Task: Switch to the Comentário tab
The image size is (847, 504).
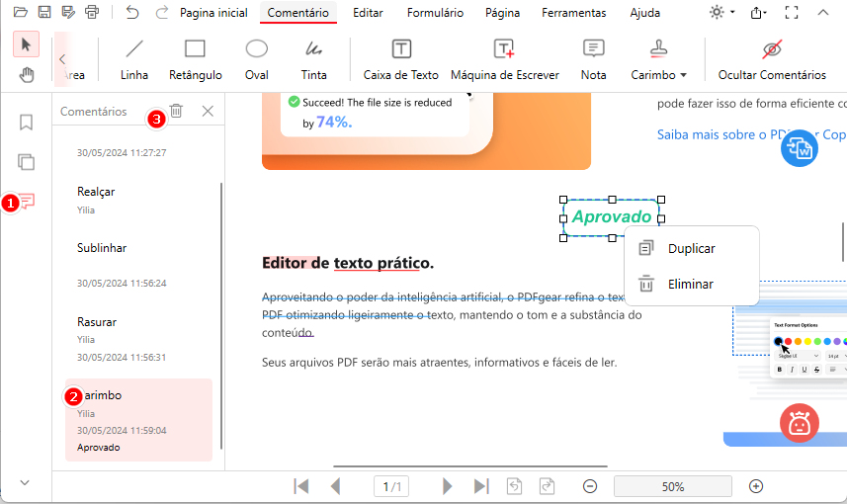Action: (298, 13)
